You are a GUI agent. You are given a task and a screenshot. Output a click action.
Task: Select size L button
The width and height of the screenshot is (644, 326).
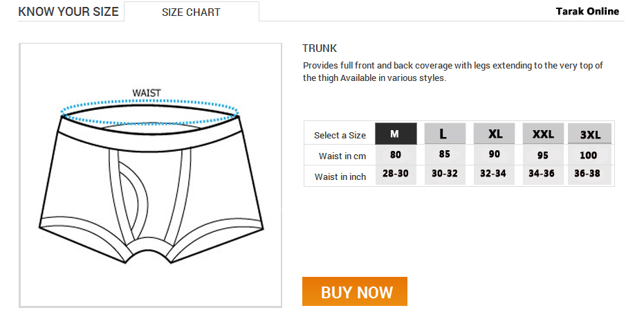click(x=445, y=134)
